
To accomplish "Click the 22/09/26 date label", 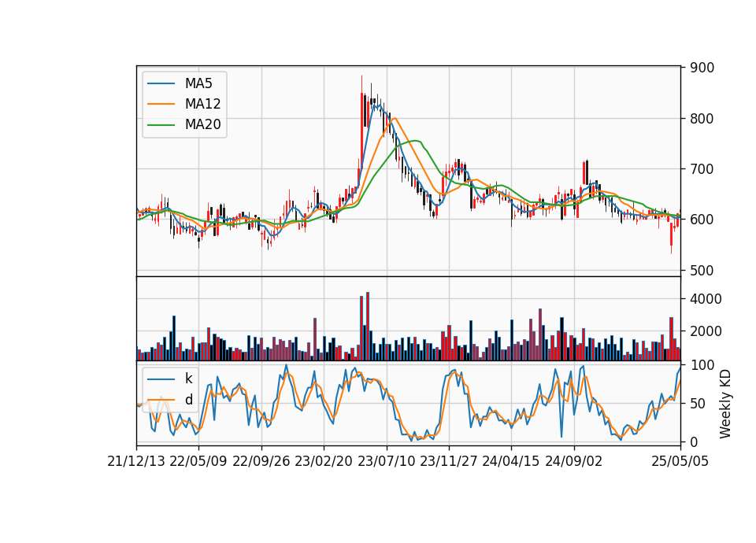I will pyautogui.click(x=261, y=461).
